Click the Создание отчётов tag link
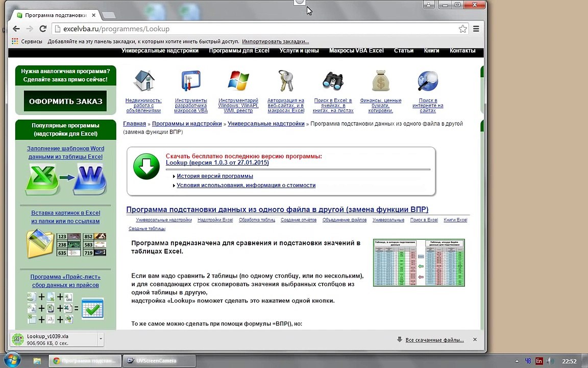This screenshot has width=588, height=368. pos(299,220)
